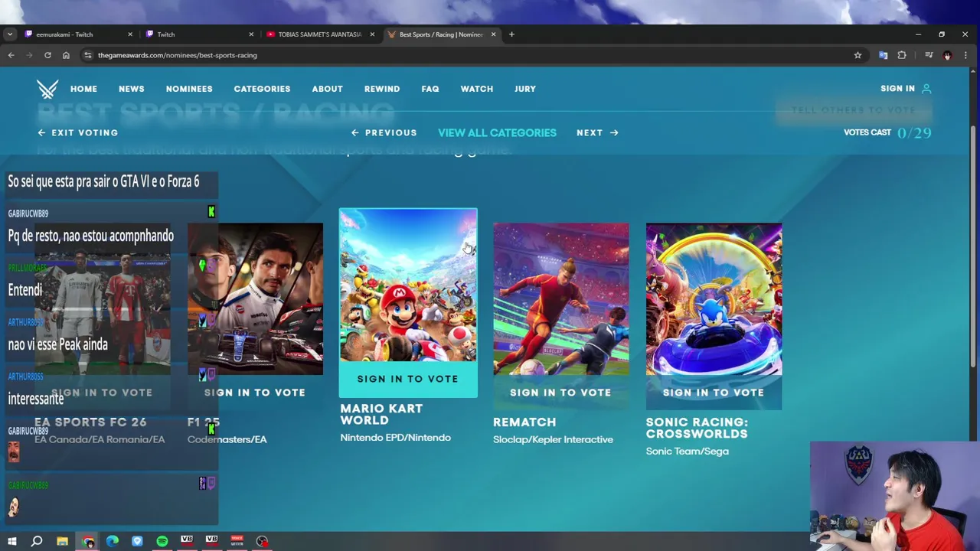Click the SIGN IN link
This screenshot has width=980, height=551.
point(897,89)
